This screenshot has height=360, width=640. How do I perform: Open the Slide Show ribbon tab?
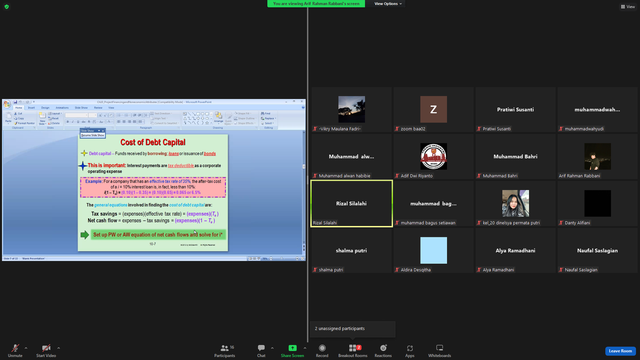(81, 108)
